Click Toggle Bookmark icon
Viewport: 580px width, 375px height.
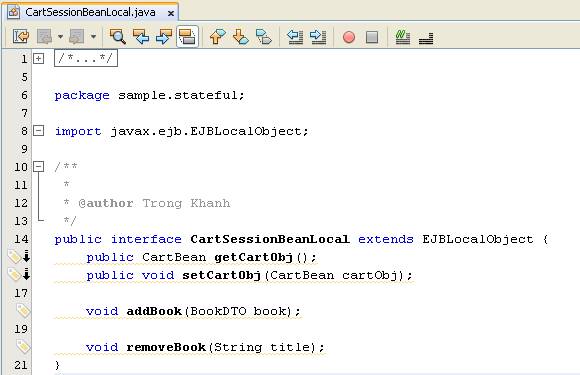[x=264, y=36]
